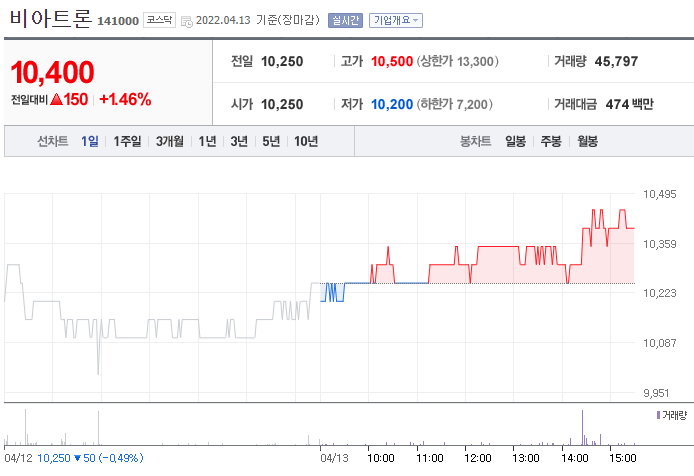This screenshot has height=476, width=694.
Task: Click the 04/13 date axis label
Action: coord(334,458)
